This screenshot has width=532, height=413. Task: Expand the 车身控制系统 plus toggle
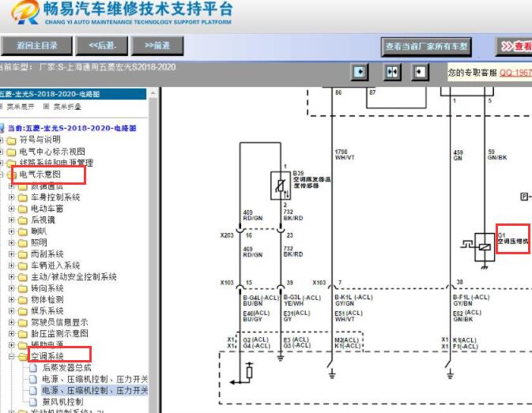point(12,197)
